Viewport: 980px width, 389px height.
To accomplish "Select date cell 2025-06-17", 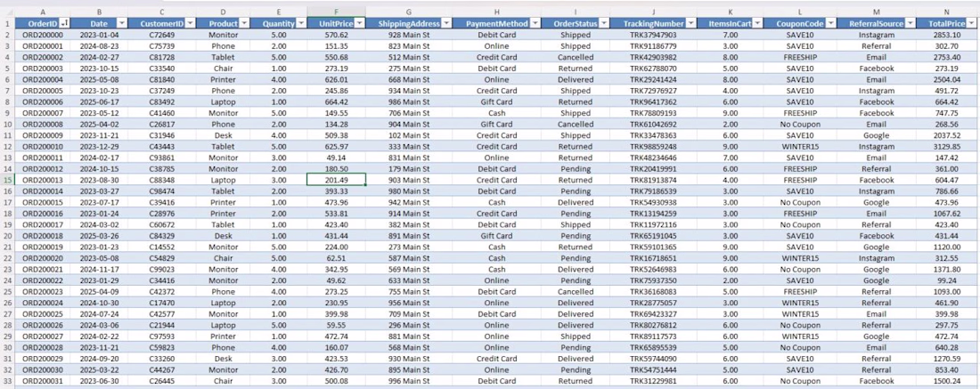I will tap(100, 101).
